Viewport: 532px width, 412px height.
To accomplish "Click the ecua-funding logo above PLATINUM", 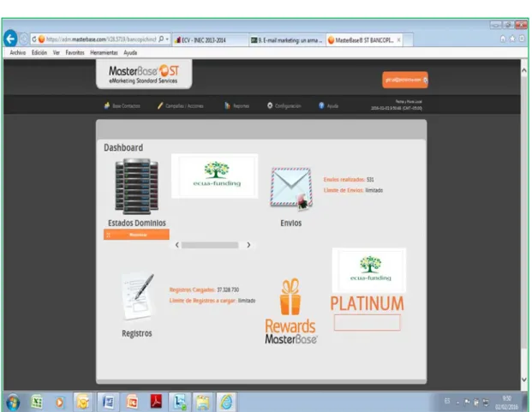I will click(x=369, y=271).
